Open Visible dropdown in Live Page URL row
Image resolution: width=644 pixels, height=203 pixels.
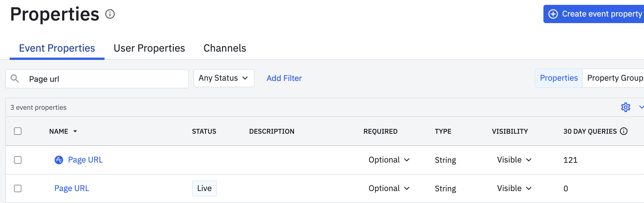coord(514,188)
